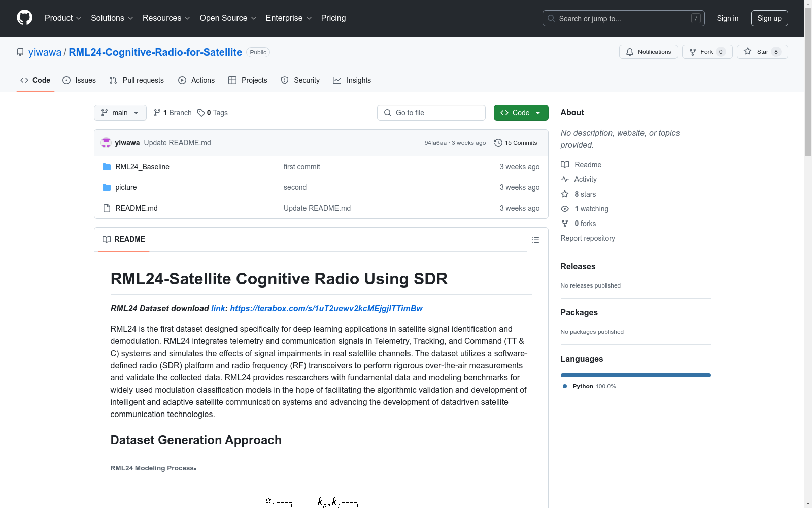
Task: Open the green Code dropdown button
Action: pos(521,113)
